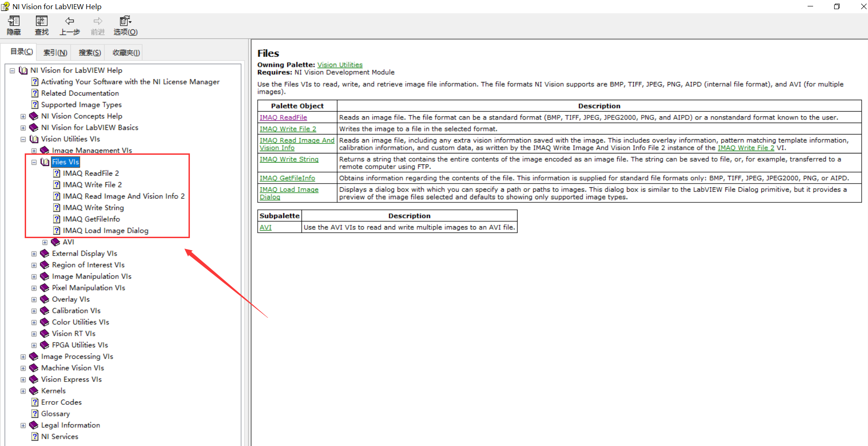This screenshot has height=446, width=868.
Task: Click the open book icon beside Vision Utilities VIs
Action: 34,139
